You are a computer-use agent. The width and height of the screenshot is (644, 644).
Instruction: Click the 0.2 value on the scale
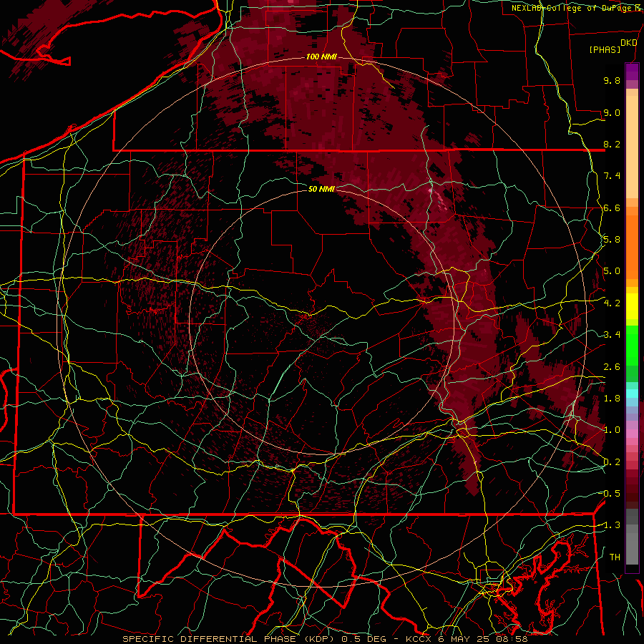pos(612,462)
